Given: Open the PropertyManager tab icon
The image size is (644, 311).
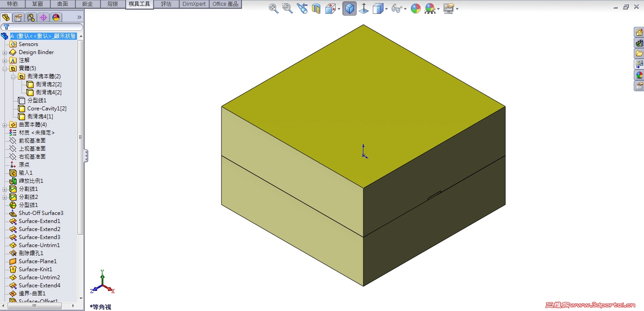Looking at the screenshot, I should point(18,17).
